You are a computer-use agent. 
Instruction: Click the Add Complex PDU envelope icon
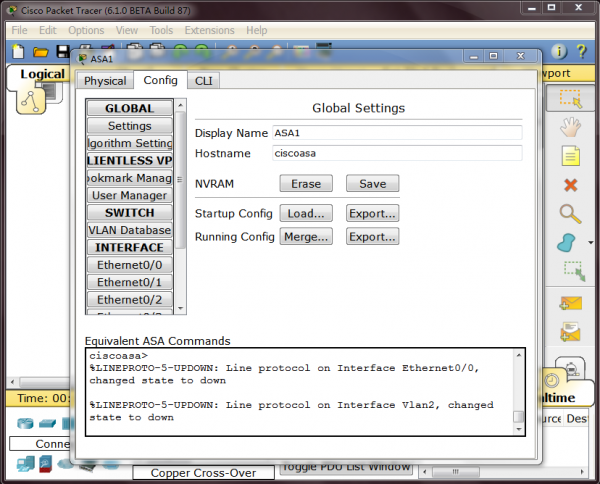[571, 332]
